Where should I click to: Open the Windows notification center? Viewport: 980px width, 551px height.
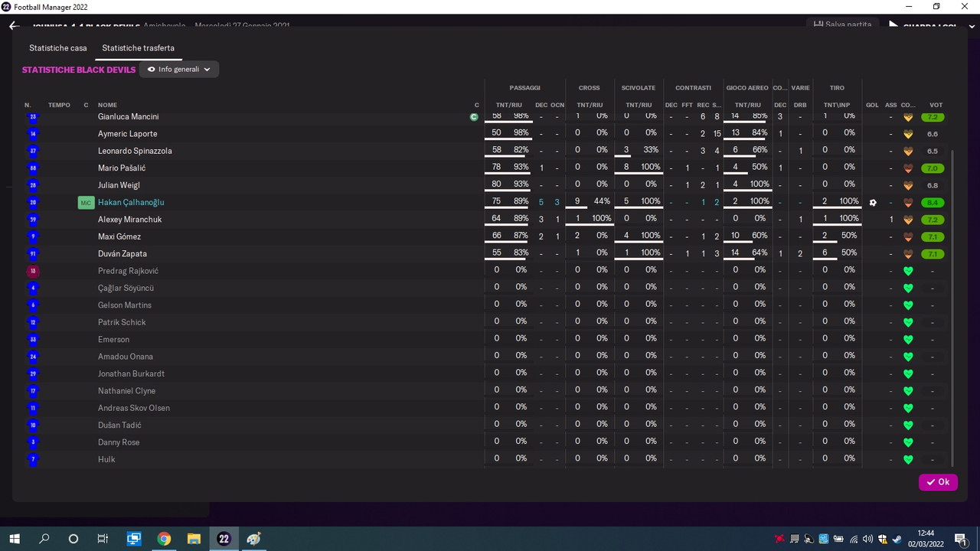tap(960, 539)
